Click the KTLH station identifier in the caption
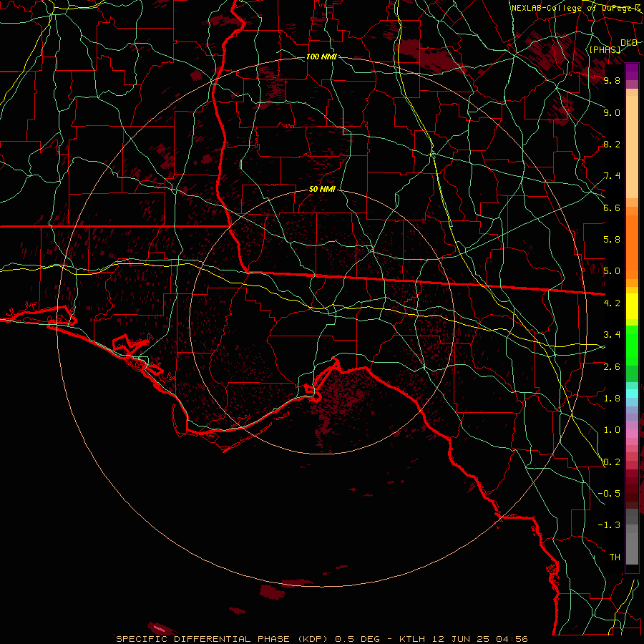This screenshot has height=644, width=644. (413, 639)
